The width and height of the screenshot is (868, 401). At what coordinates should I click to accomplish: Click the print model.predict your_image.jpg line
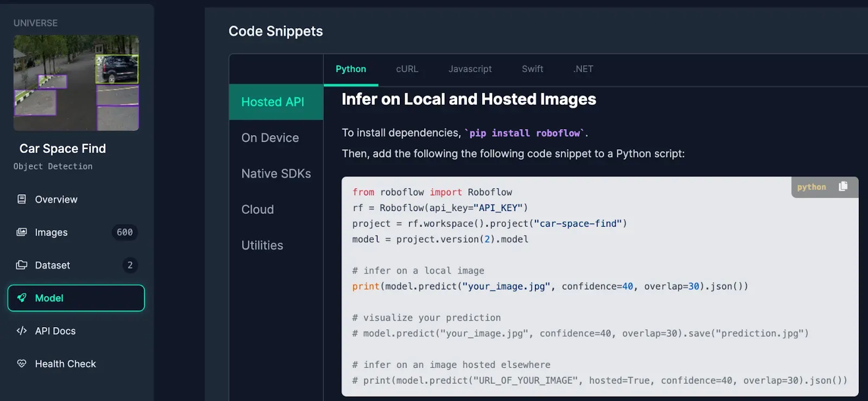coord(550,287)
